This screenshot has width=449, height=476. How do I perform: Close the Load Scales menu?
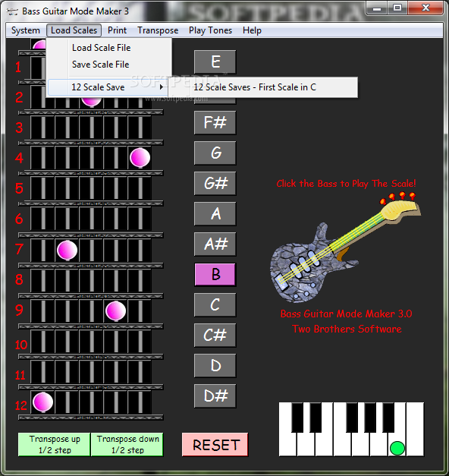pos(74,30)
